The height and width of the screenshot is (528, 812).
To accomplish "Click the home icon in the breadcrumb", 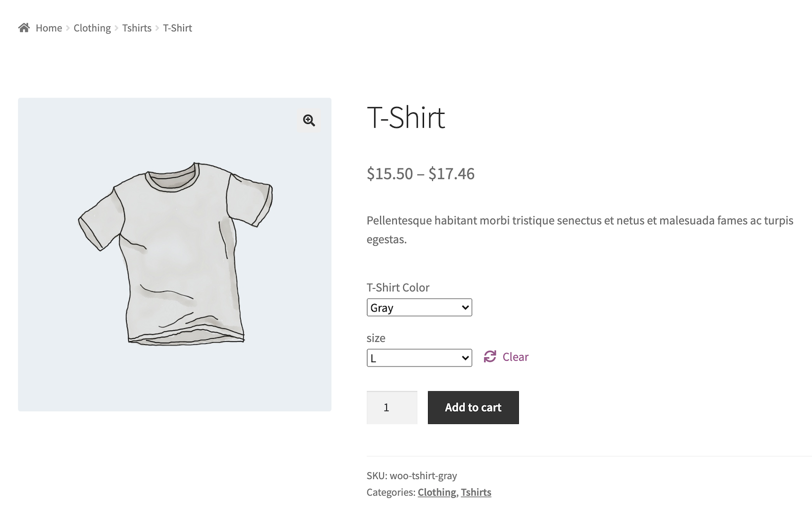I will point(24,28).
